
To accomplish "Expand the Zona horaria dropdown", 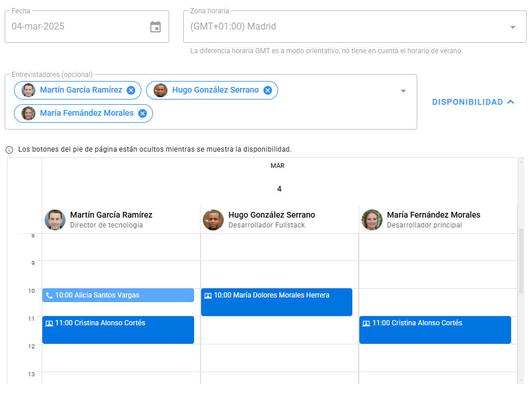I will coord(512,27).
